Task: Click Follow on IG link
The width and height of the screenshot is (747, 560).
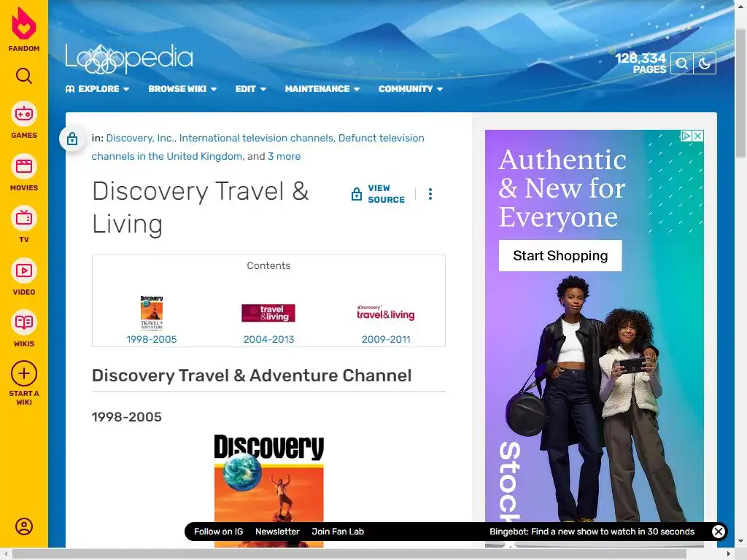Action: point(218,532)
